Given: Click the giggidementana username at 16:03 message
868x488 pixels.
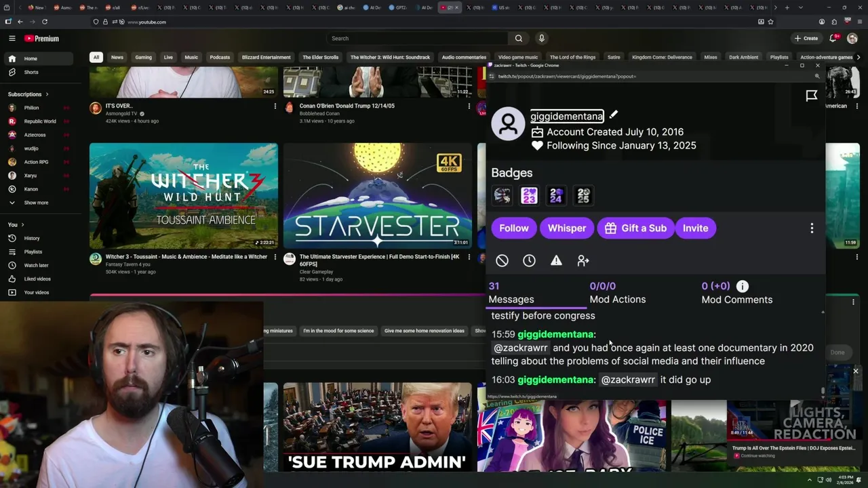Looking at the screenshot, I should click(x=555, y=380).
